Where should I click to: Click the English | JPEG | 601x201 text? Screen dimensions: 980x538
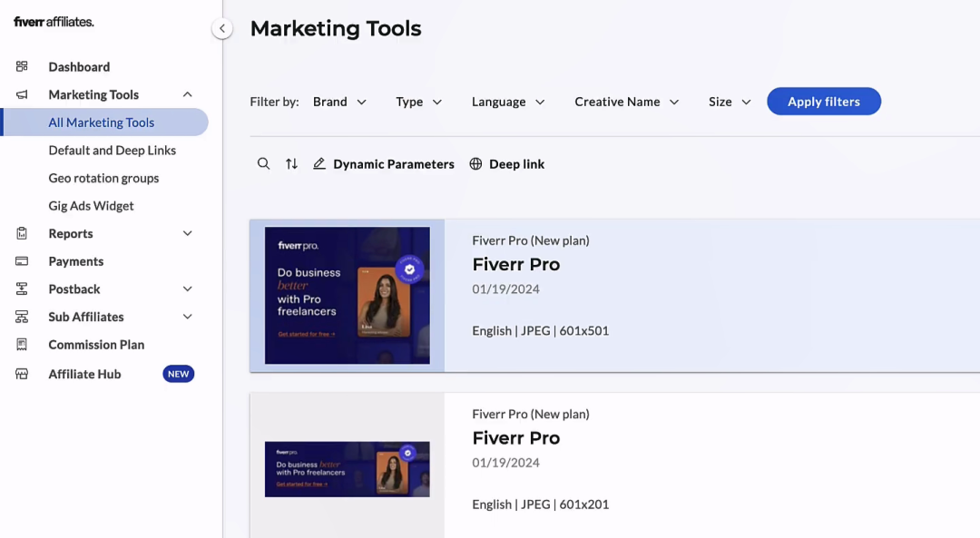tap(541, 504)
